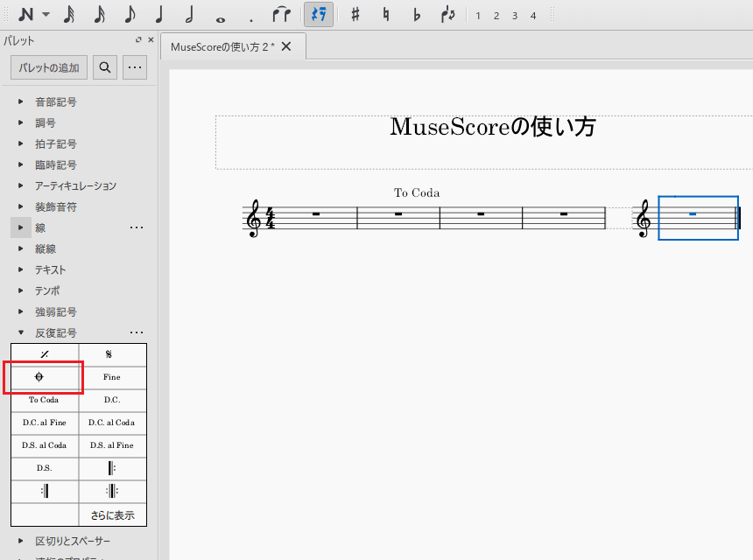Apply a natural accidental
This screenshot has width=753, height=560.
(x=385, y=14)
